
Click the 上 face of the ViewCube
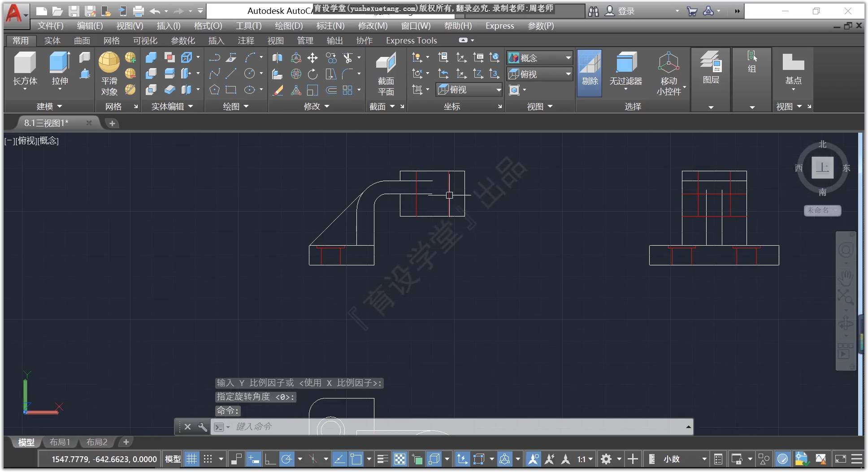pos(822,168)
